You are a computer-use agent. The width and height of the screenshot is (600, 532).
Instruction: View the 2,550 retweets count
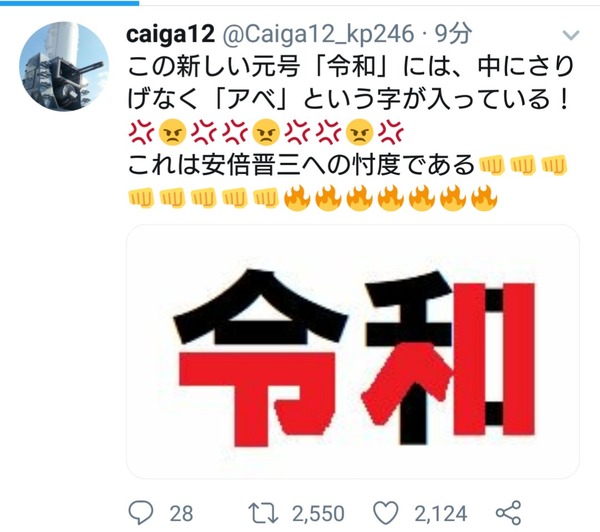[318, 513]
